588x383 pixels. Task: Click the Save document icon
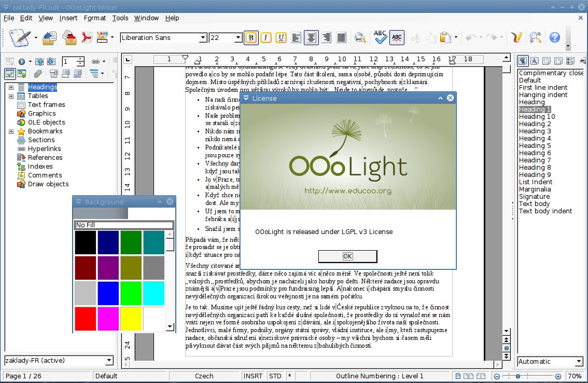70,37
